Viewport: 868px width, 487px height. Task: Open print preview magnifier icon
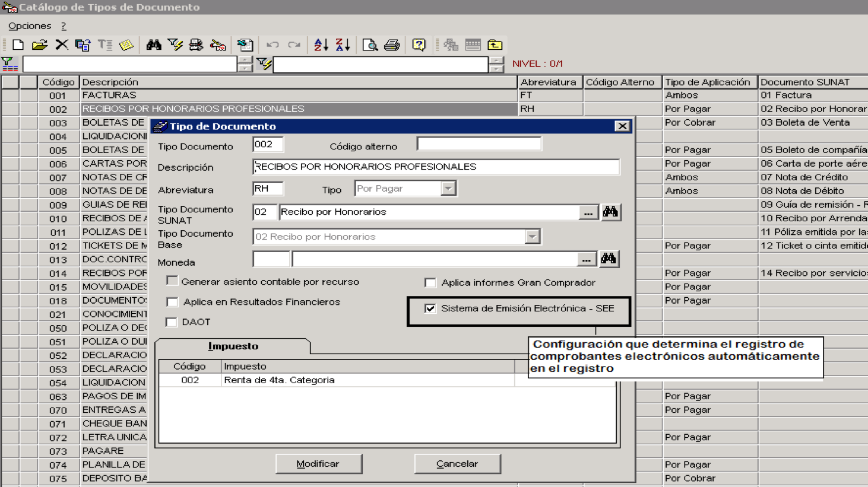tap(370, 45)
